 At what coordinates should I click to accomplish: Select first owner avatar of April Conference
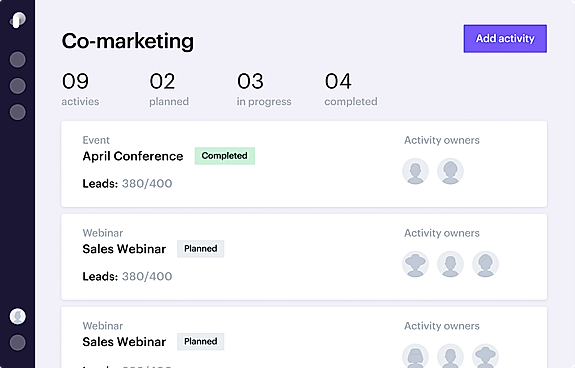coord(415,171)
